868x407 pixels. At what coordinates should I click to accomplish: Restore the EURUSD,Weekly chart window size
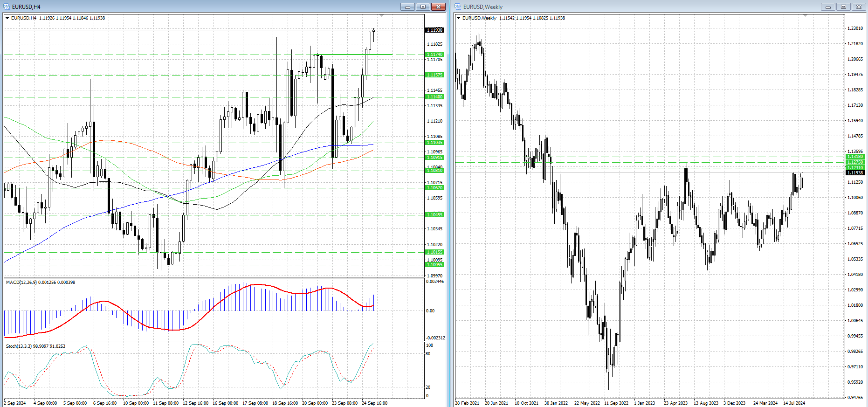[x=843, y=7]
